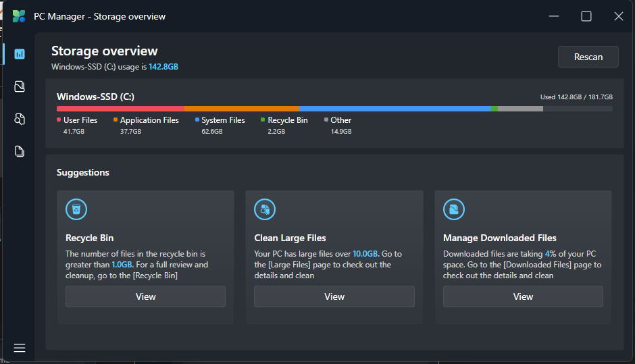The image size is (635, 364).
Task: Select the Recycle Bin legend label
Action: 287,120
